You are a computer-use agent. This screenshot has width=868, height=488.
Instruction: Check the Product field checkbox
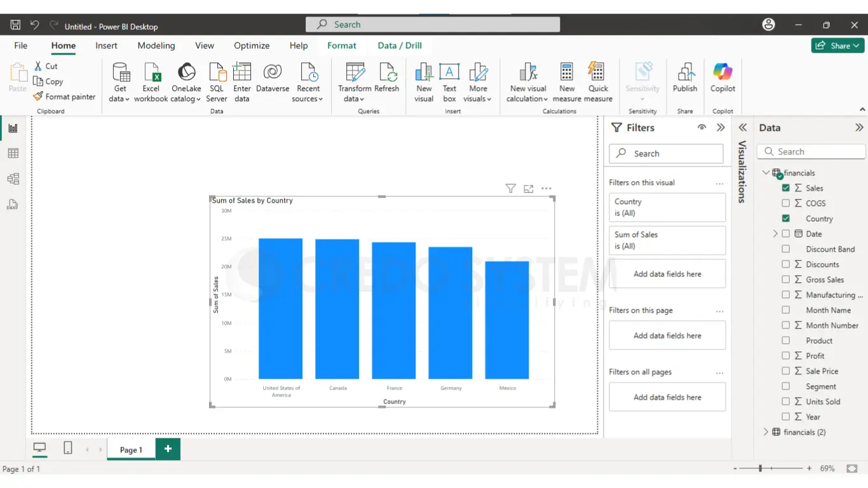[x=786, y=341]
